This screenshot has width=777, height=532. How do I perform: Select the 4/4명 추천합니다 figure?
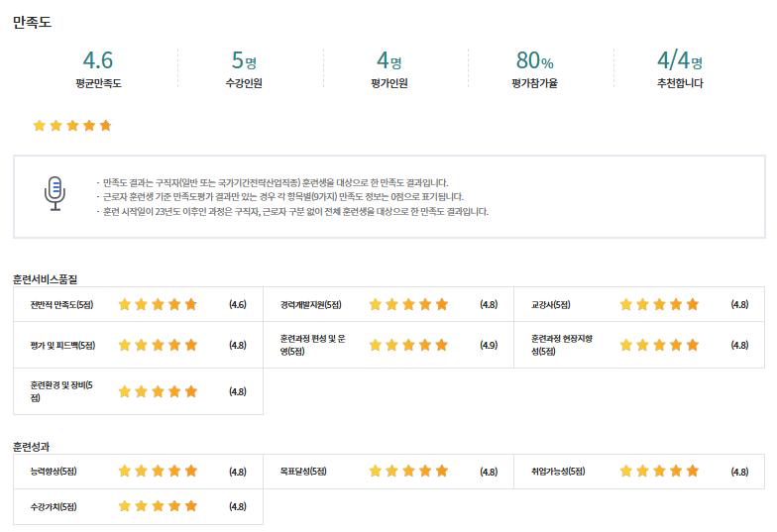click(x=680, y=60)
